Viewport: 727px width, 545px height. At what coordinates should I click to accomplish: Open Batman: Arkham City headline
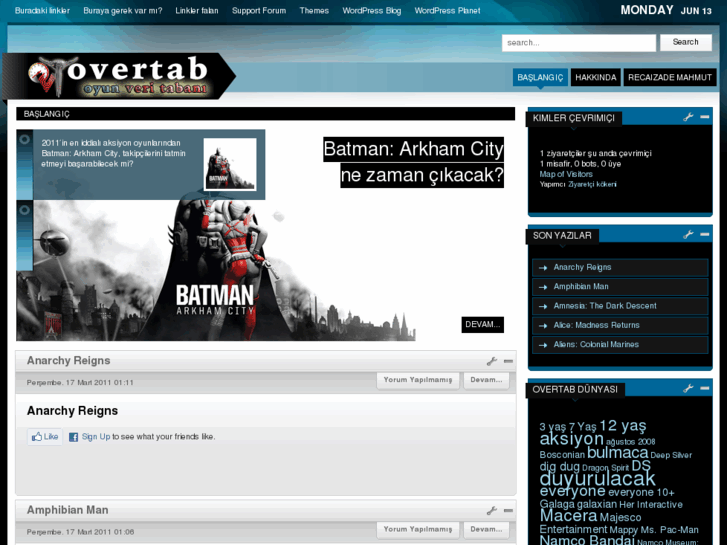pyautogui.click(x=414, y=162)
